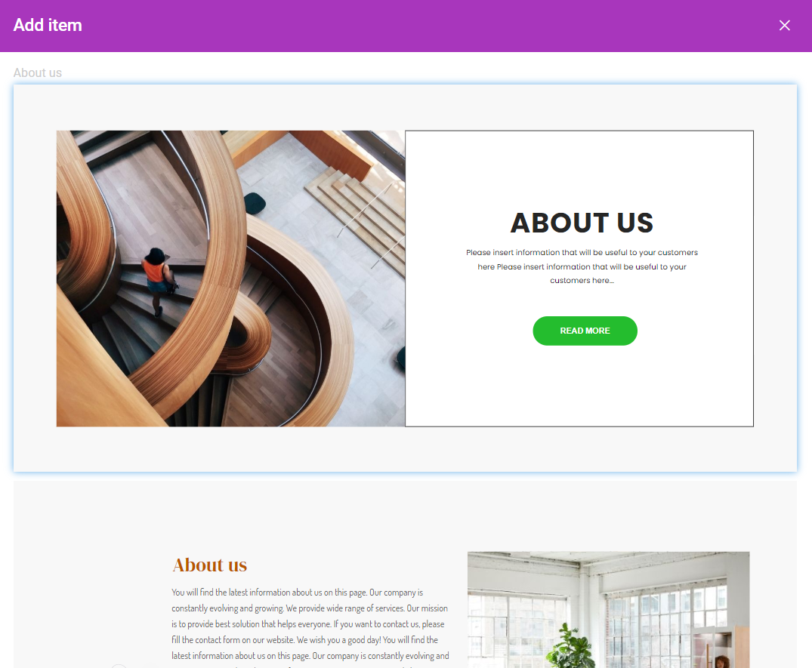This screenshot has height=668, width=812.
Task: Click the 'fill the contact form' text line
Action: [x=304, y=640]
